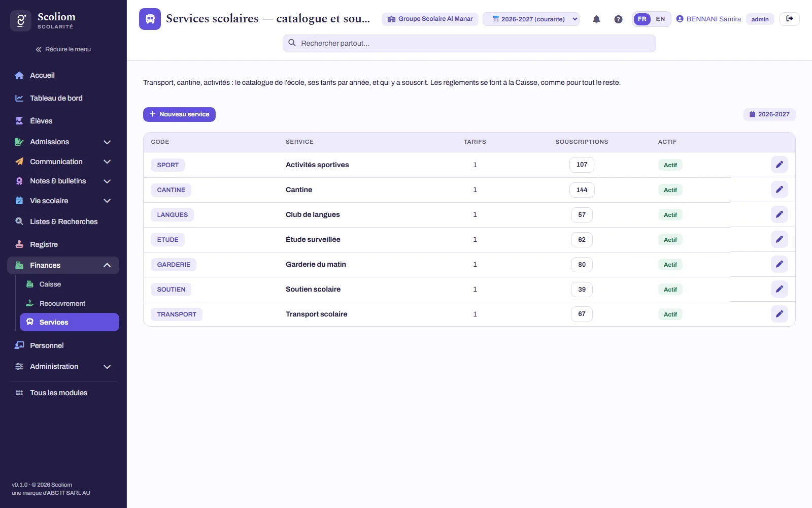Viewport: 812px width, 508px height.
Task: Open the school year 2026-2027 dropdown
Action: tap(531, 19)
